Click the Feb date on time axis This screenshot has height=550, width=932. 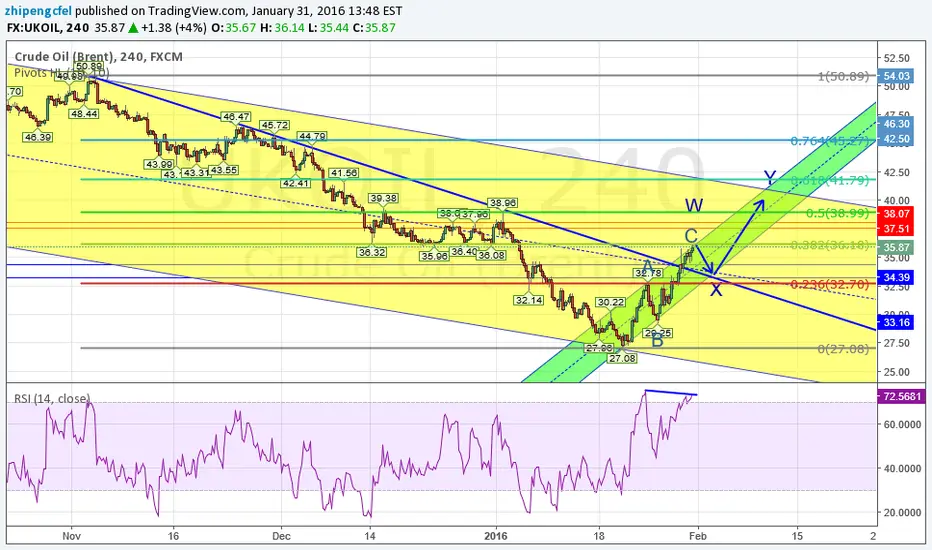[x=698, y=536]
